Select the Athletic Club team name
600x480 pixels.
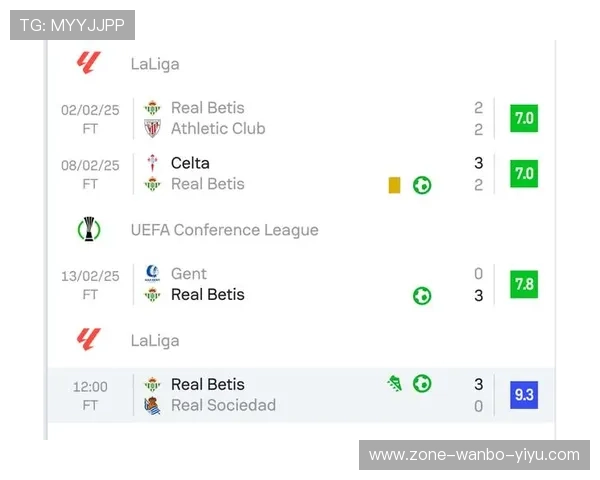pos(218,129)
